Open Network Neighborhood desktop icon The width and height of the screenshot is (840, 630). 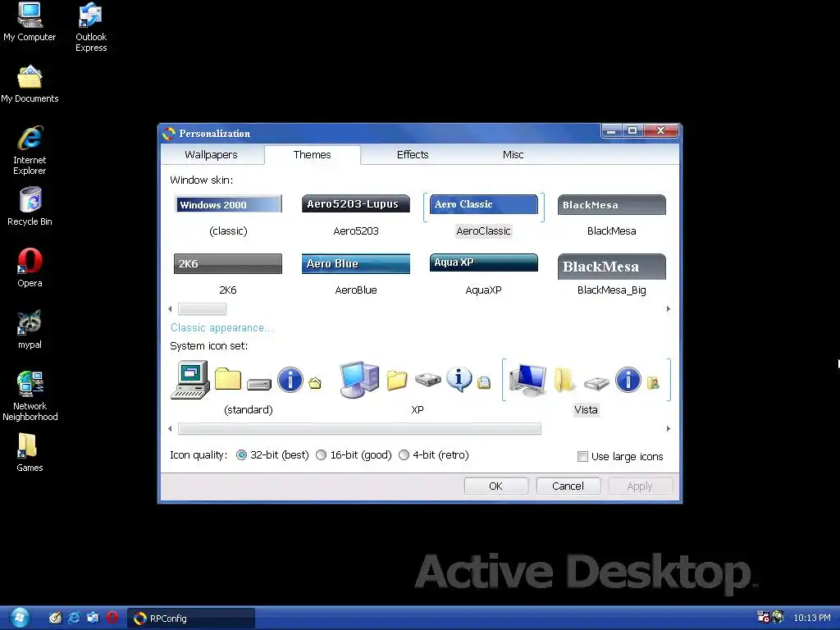click(x=30, y=396)
